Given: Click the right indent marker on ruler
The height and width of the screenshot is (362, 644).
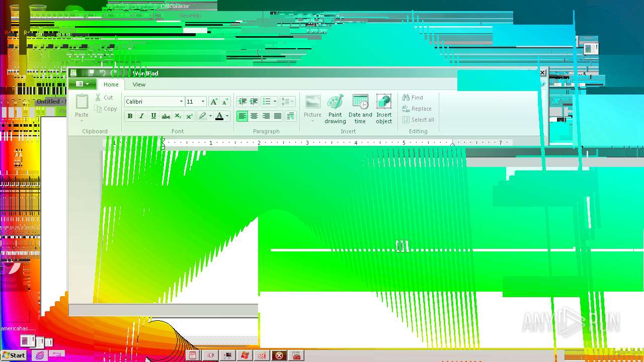Looking at the screenshot, I should point(452,144).
